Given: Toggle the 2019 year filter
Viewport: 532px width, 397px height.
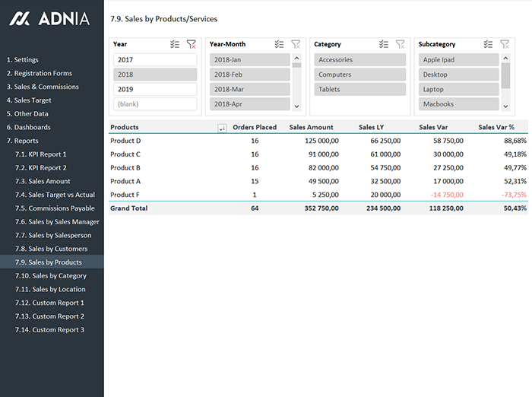Looking at the screenshot, I should coord(154,89).
